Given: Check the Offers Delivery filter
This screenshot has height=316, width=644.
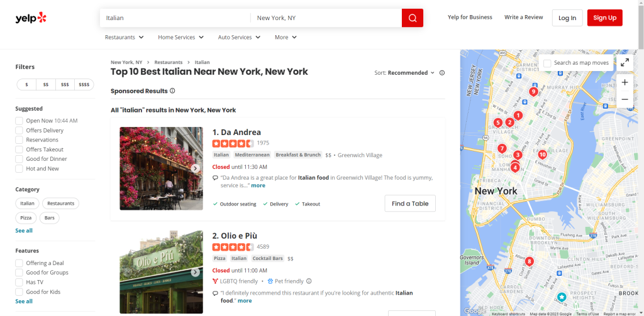Looking at the screenshot, I should tap(19, 131).
